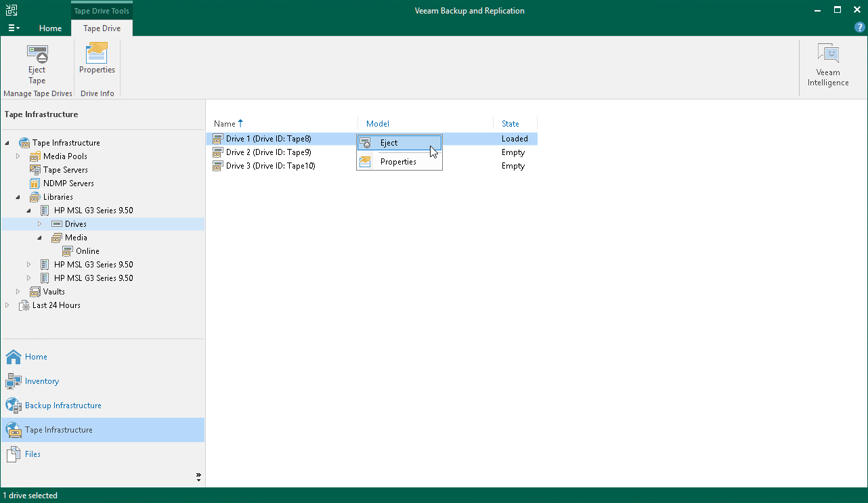Select the expanded HP MSL G3 library node
This screenshot has height=503, width=868.
(93, 211)
